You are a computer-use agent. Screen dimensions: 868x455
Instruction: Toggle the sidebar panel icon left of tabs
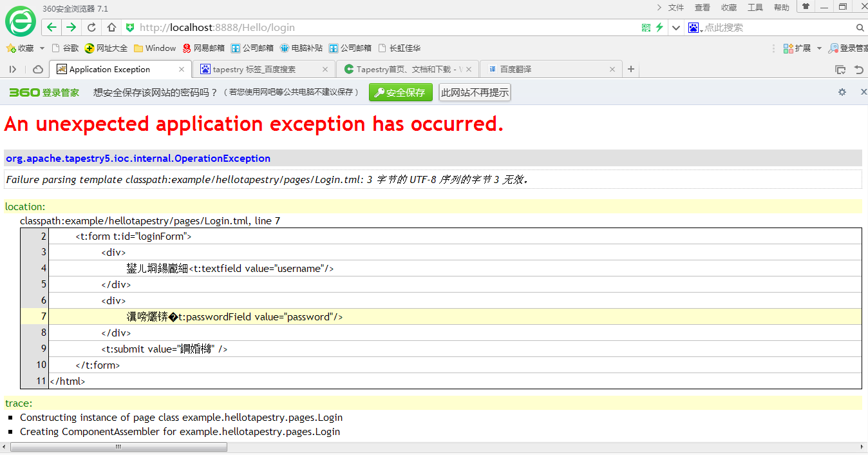point(13,69)
